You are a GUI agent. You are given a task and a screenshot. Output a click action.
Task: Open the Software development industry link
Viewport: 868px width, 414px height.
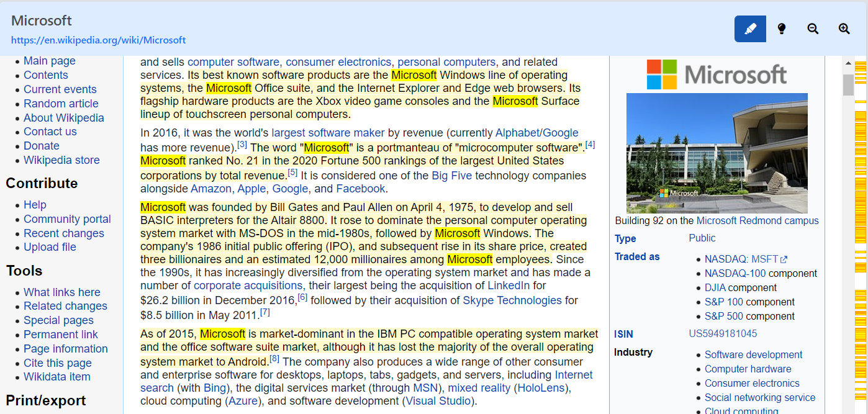click(x=753, y=355)
